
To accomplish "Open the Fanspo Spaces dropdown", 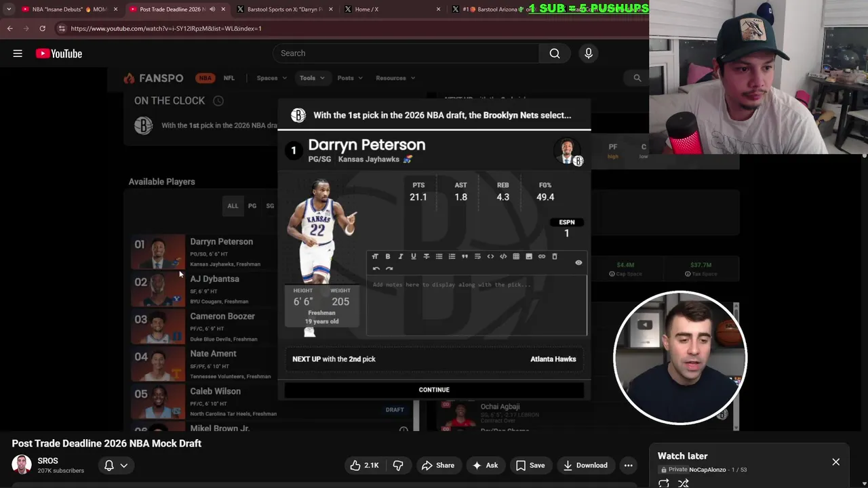I will [x=271, y=78].
